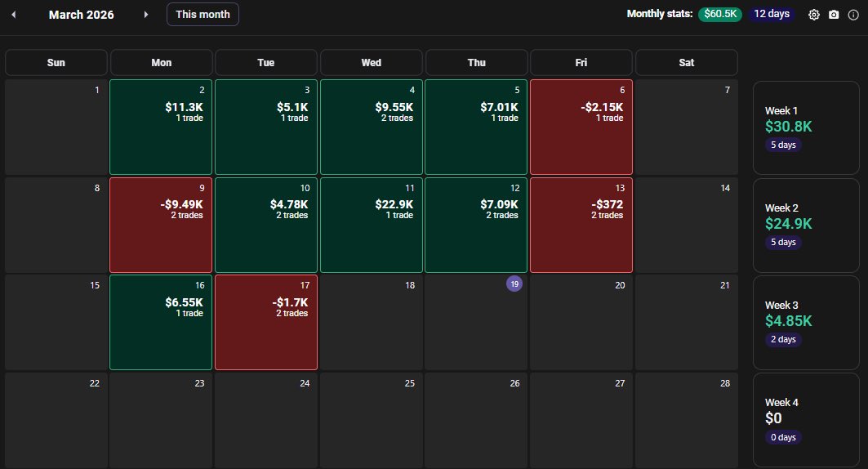Click the Sat column header
The width and height of the screenshot is (868, 469).
pyautogui.click(x=687, y=63)
